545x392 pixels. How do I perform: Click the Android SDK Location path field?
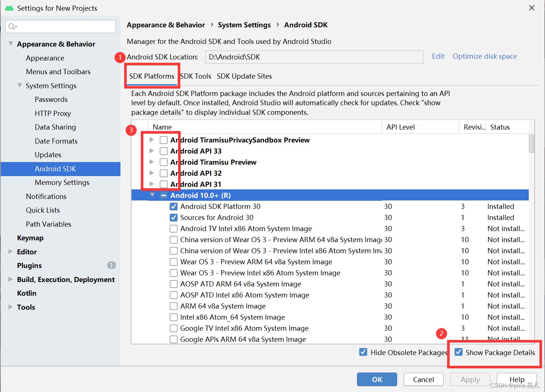click(314, 57)
